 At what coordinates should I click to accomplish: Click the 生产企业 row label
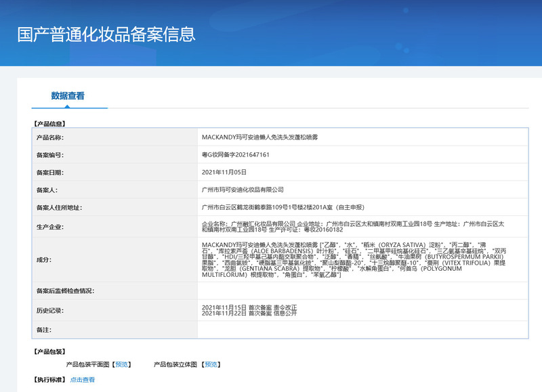click(50, 227)
